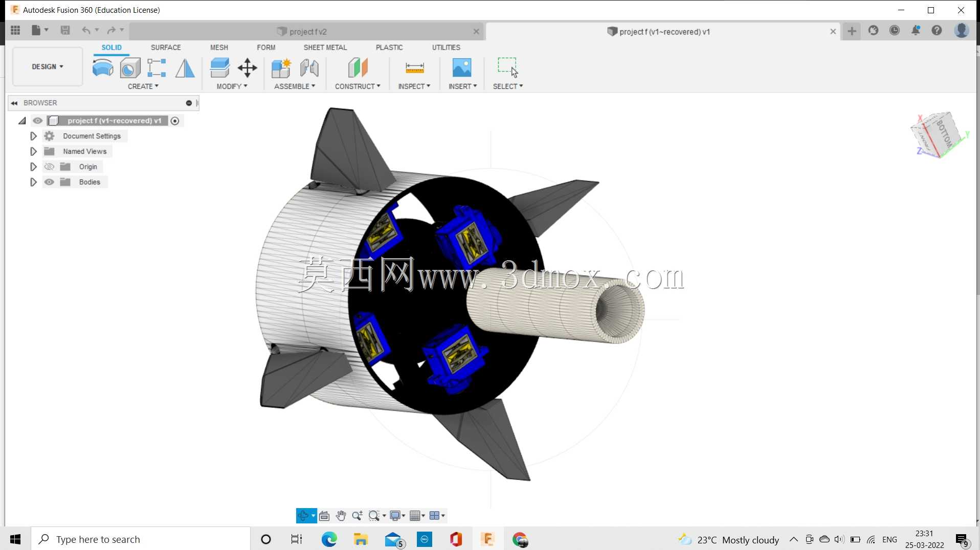
Task: Open the INSERT dropdown menu
Action: (463, 86)
